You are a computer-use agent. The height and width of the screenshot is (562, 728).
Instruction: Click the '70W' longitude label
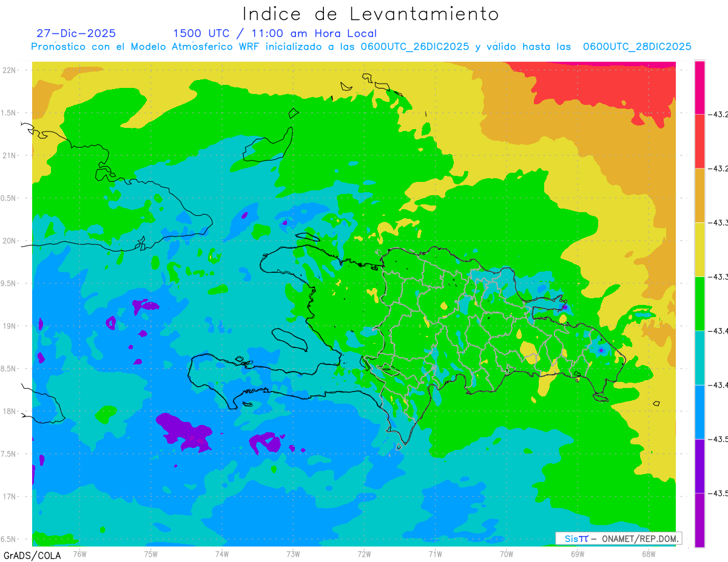pos(507,554)
